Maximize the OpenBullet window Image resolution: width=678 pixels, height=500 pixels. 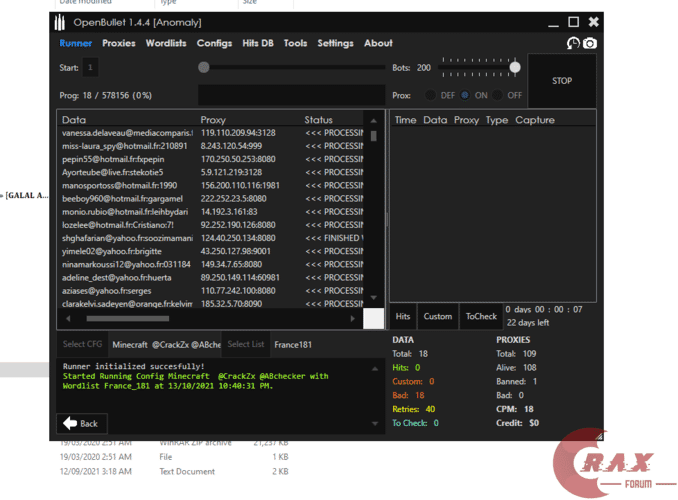point(573,22)
